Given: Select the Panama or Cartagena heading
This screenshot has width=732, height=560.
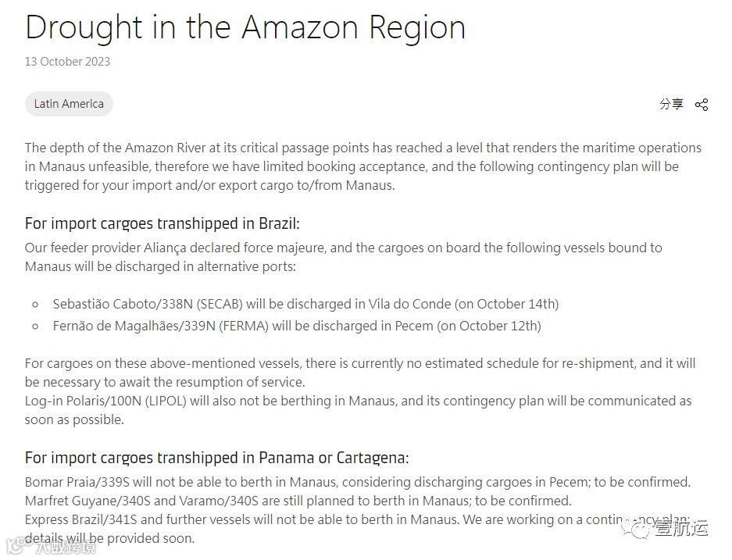Looking at the screenshot, I should pos(216,458).
